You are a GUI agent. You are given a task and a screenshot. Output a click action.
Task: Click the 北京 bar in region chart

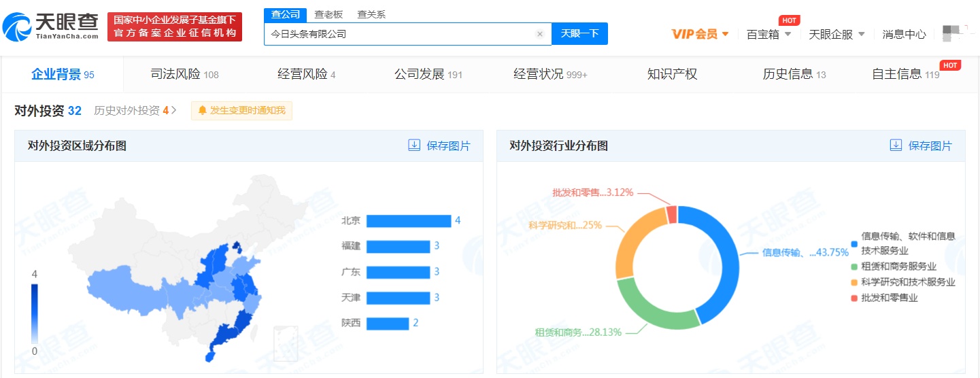click(x=410, y=221)
